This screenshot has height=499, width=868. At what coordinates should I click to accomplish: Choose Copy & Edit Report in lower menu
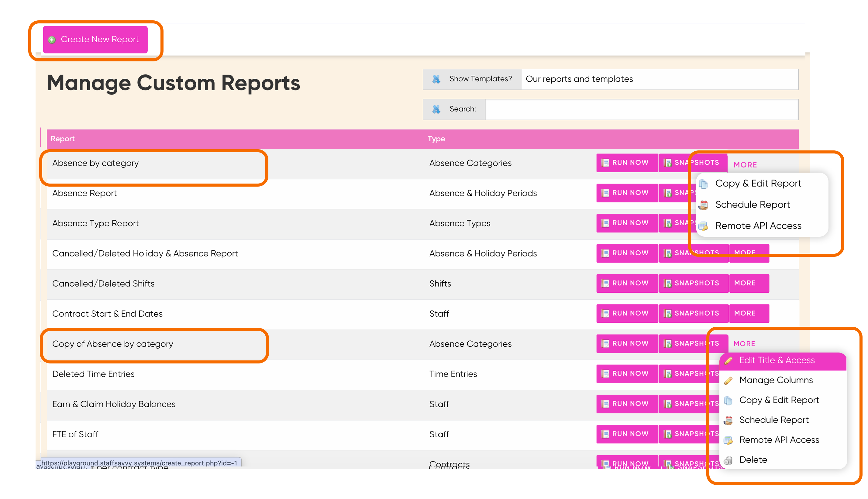click(783, 400)
